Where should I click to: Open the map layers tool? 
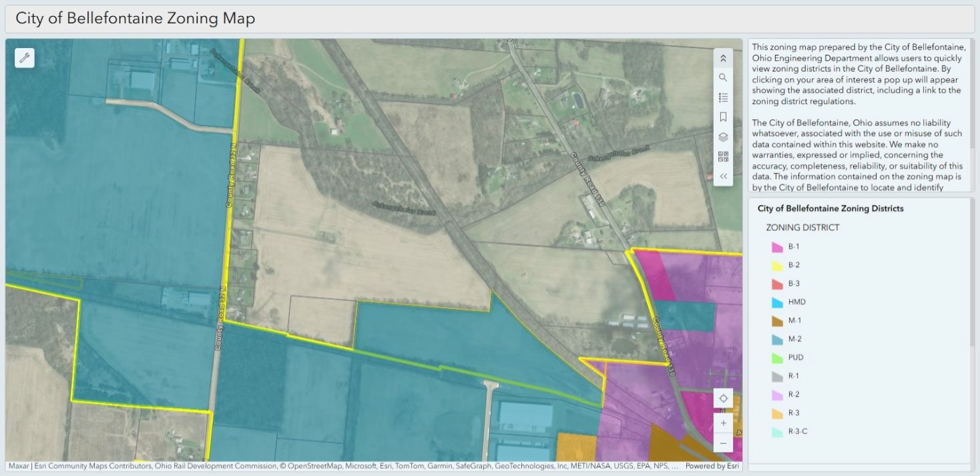point(723,137)
